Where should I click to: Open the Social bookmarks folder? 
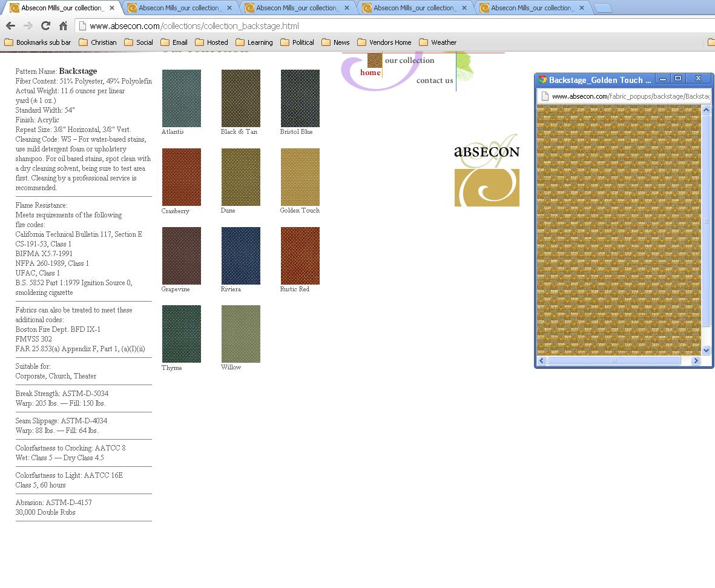(139, 42)
